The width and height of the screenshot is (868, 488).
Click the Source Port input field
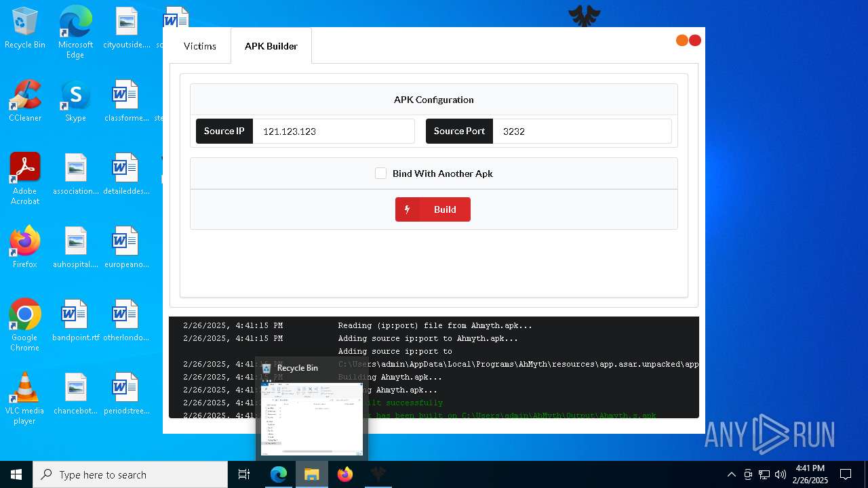582,131
